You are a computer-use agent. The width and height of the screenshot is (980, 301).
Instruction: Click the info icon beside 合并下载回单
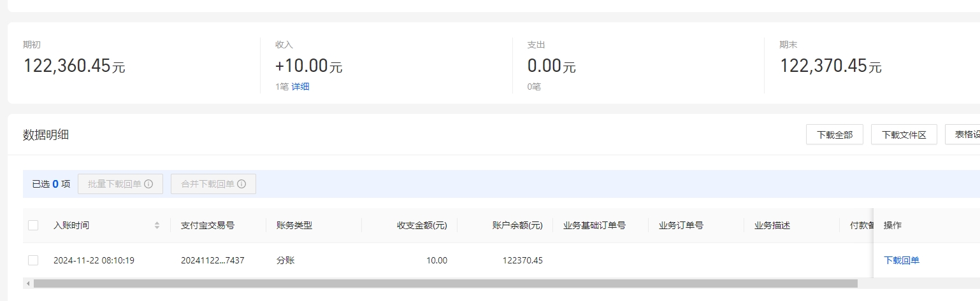[241, 184]
